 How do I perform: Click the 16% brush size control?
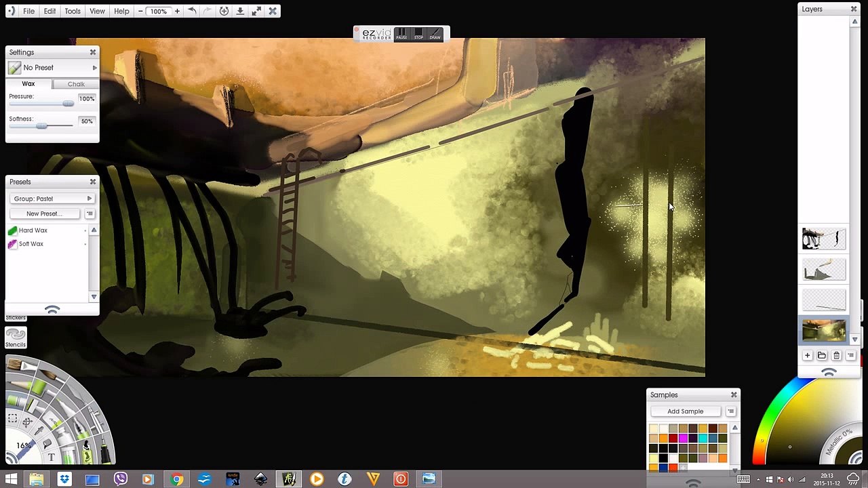24,445
